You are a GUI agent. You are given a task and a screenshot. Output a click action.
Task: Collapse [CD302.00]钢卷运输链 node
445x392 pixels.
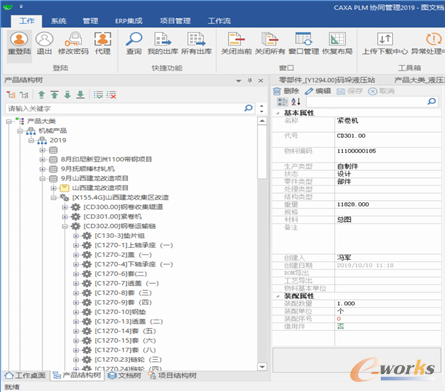pyautogui.click(x=65, y=226)
